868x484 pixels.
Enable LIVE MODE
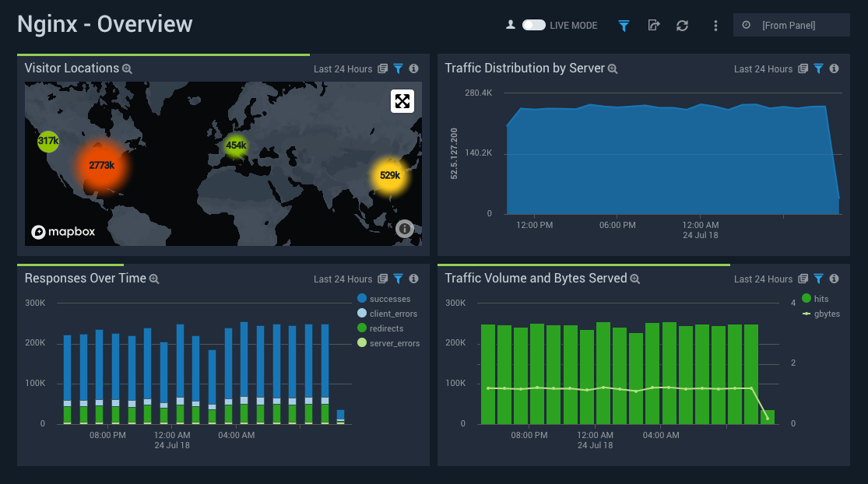pos(534,24)
